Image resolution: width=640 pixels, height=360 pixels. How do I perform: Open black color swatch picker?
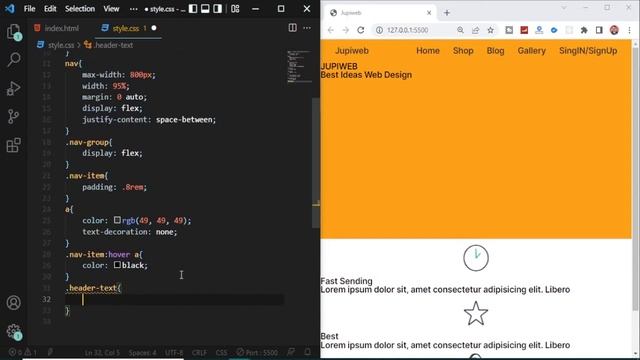point(117,265)
